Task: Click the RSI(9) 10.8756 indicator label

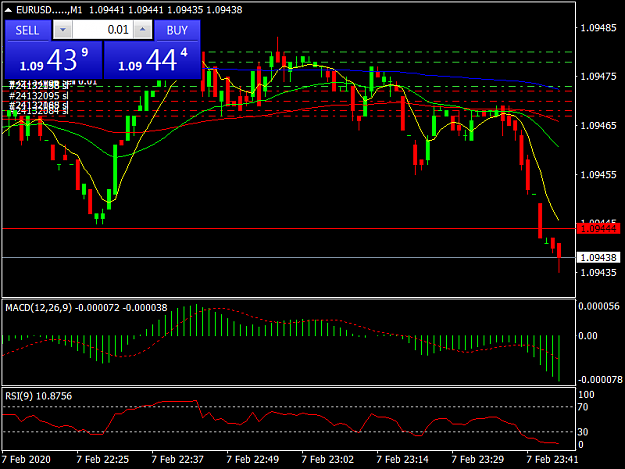Action: pyautogui.click(x=39, y=396)
